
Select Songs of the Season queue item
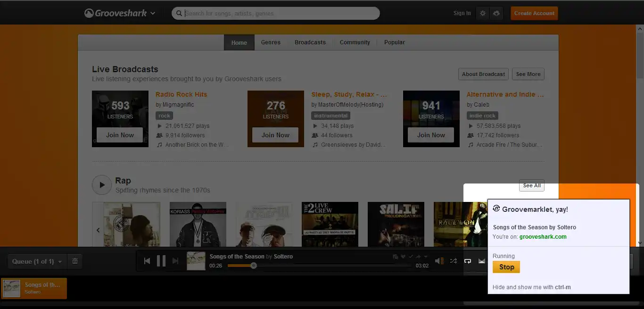33,288
